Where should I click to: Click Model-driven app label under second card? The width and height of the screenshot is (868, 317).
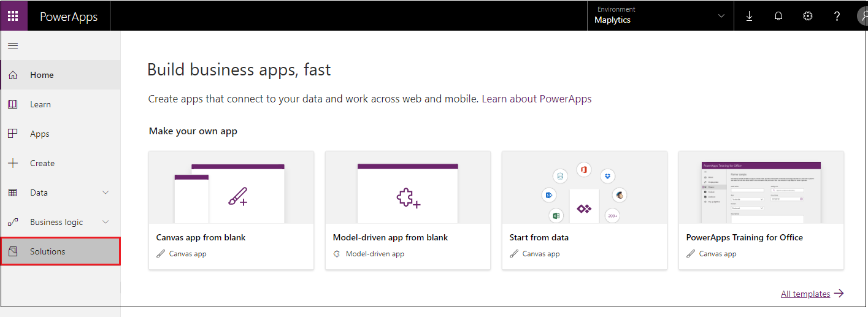tap(375, 254)
